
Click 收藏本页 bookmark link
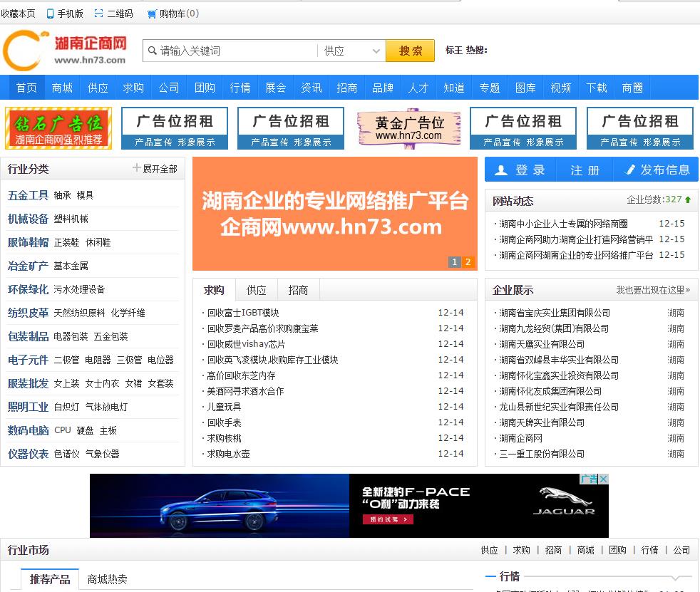[x=18, y=14]
